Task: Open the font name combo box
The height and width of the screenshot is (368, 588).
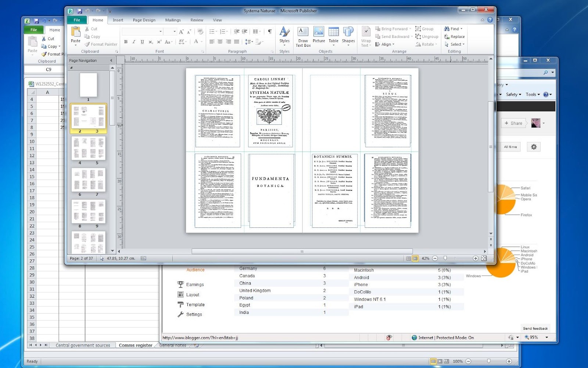Action: coord(143,32)
